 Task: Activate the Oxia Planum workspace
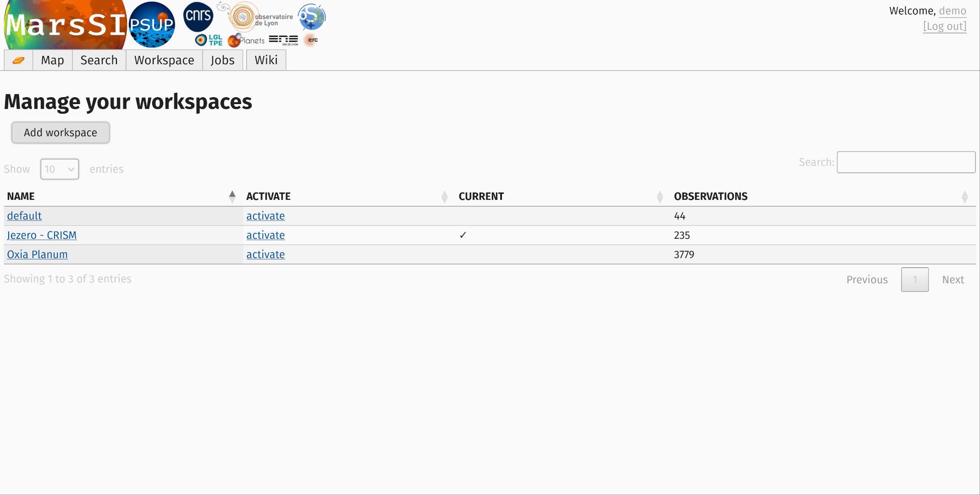tap(265, 254)
